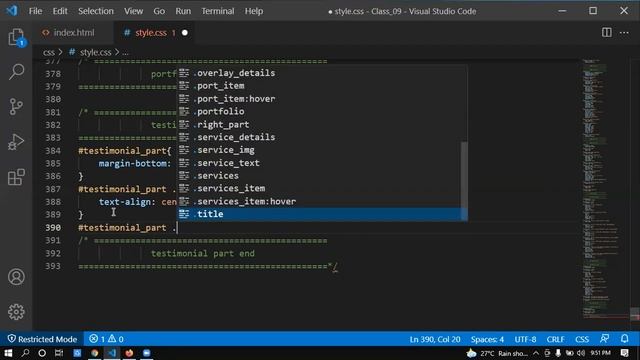The height and width of the screenshot is (360, 640).
Task: Open the Run and Debug view
Action: 16,142
